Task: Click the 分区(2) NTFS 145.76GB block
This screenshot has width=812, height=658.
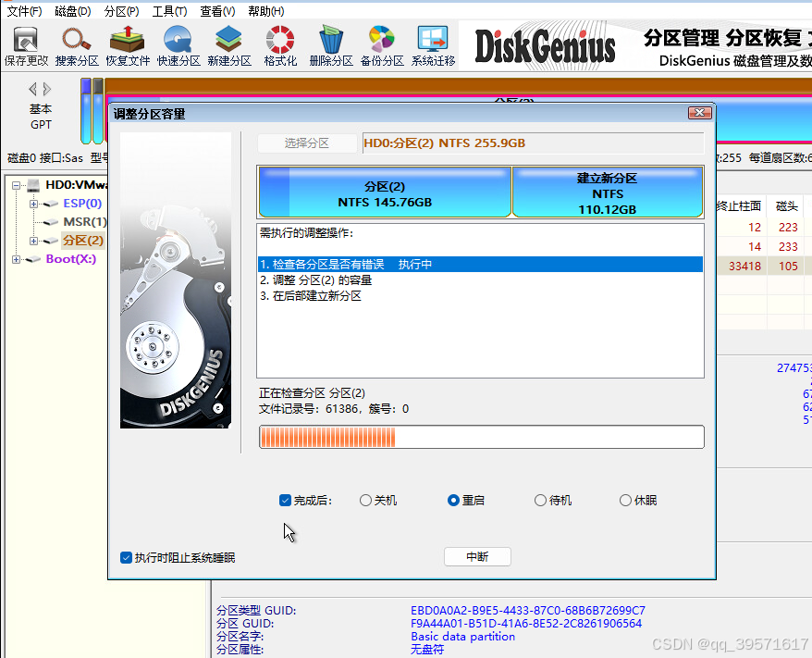Action: tap(385, 192)
